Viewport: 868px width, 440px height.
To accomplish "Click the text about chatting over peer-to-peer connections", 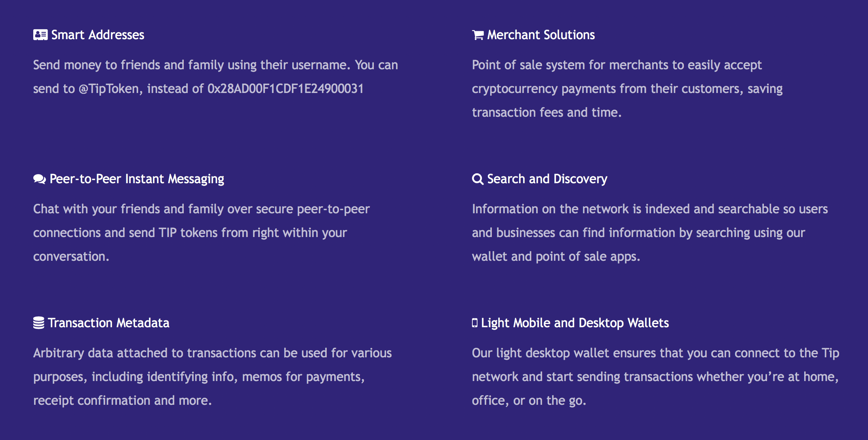I will 202,233.
